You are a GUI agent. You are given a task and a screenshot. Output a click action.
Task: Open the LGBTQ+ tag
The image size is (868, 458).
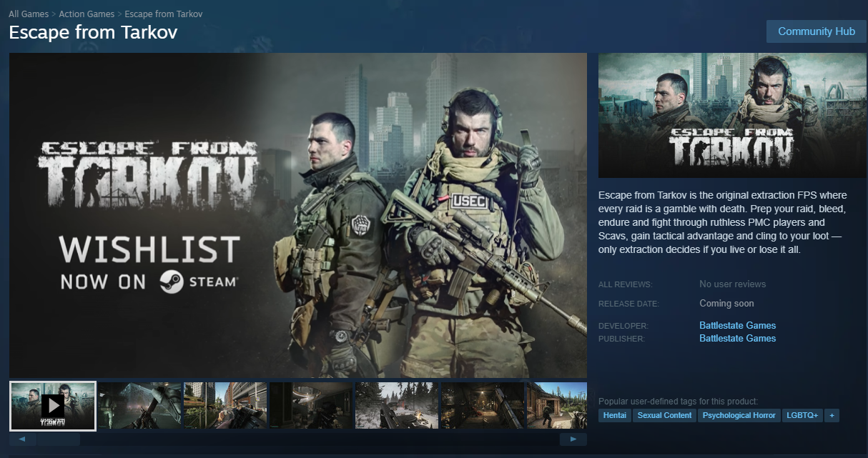click(x=802, y=415)
